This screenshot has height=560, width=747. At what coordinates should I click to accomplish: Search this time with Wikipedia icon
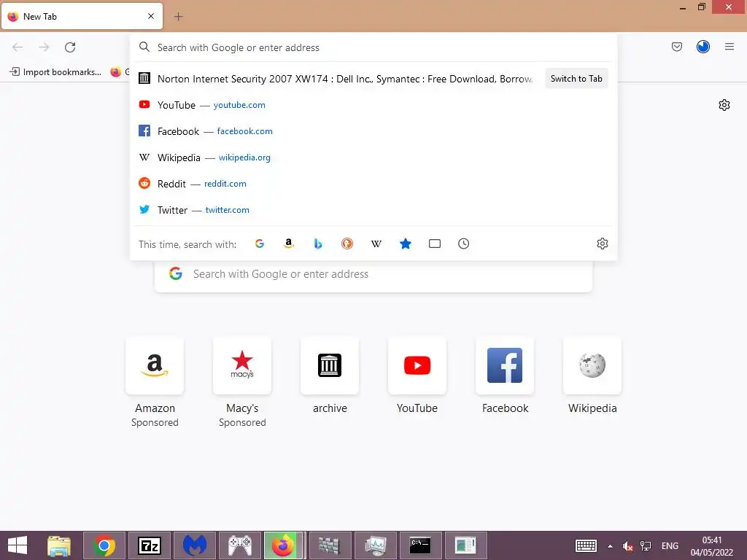pyautogui.click(x=376, y=244)
